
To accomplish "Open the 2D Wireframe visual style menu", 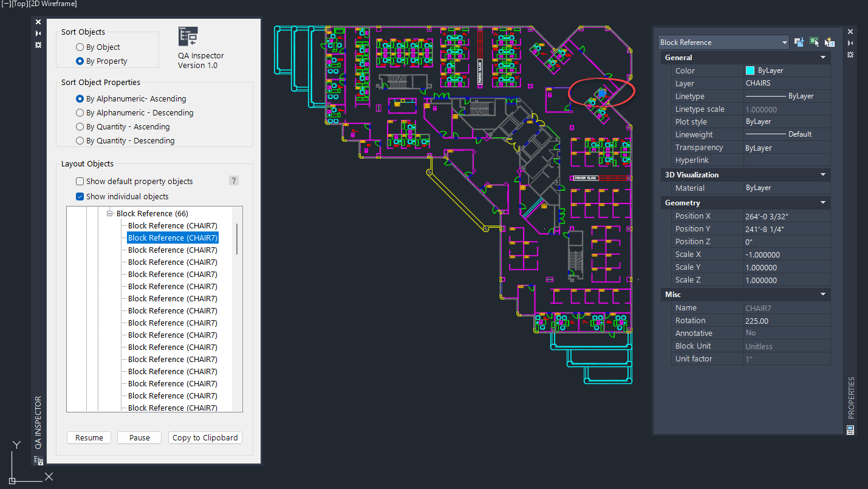I will click(x=53, y=4).
